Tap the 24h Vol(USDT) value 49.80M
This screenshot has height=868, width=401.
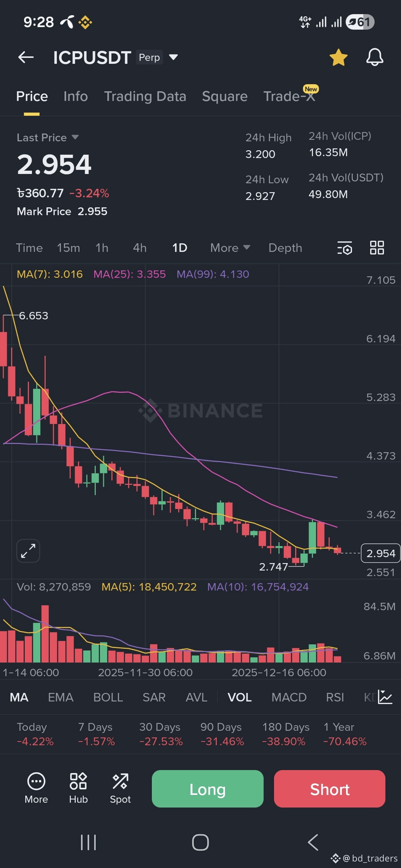click(x=328, y=194)
